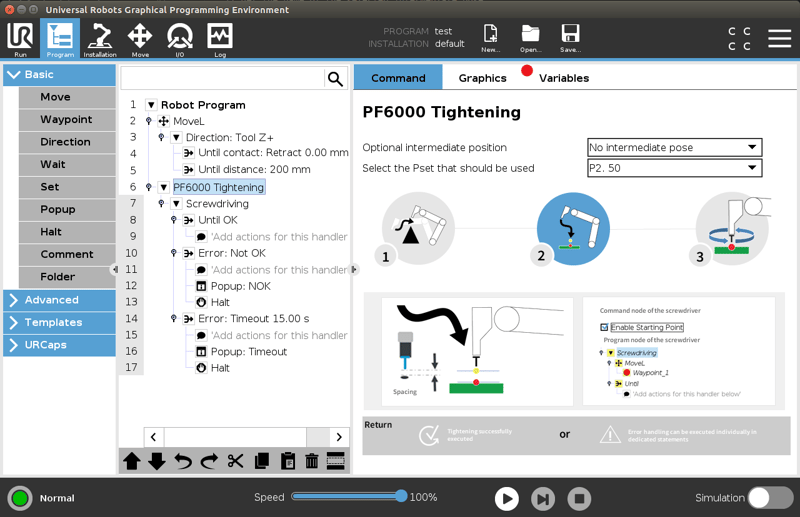Insert a Wait node
Image resolution: width=800 pixels, height=517 pixels.
pyautogui.click(x=67, y=164)
